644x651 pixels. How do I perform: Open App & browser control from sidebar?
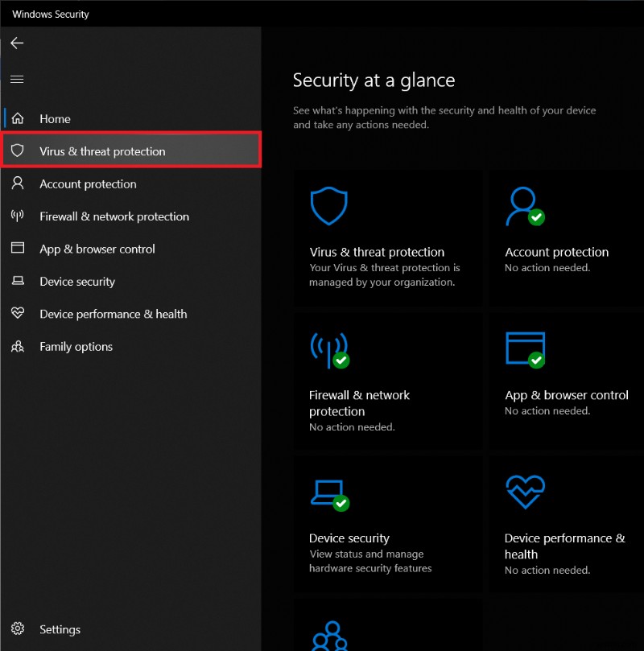(97, 249)
